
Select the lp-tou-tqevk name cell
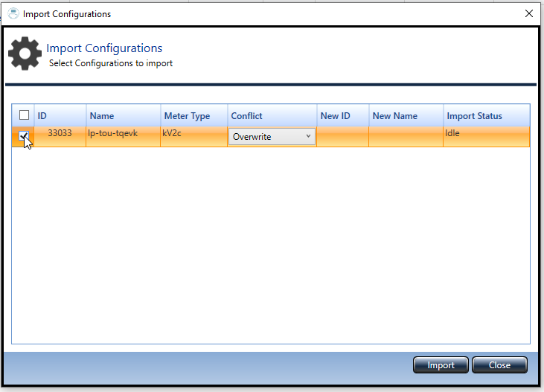(x=113, y=134)
